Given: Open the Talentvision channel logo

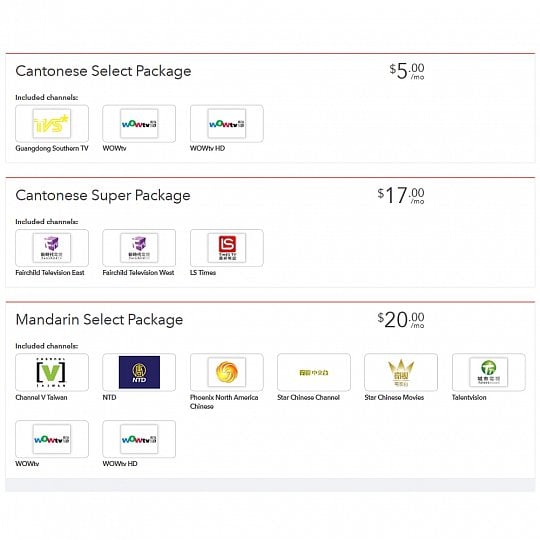Looking at the screenshot, I should tap(489, 372).
